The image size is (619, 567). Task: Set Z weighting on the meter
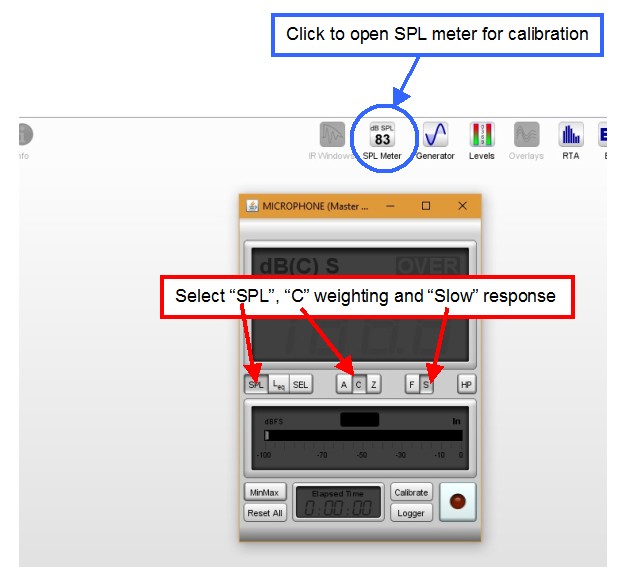(374, 384)
